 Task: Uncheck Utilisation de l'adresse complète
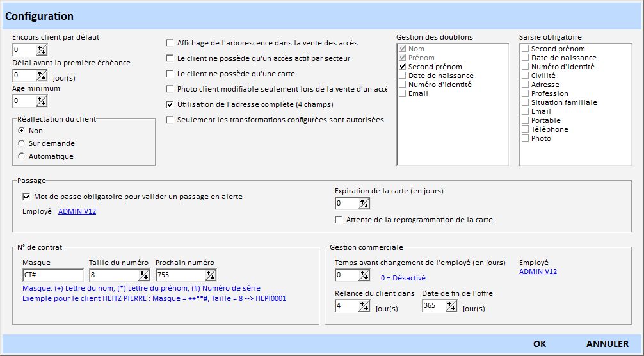pyautogui.click(x=170, y=104)
